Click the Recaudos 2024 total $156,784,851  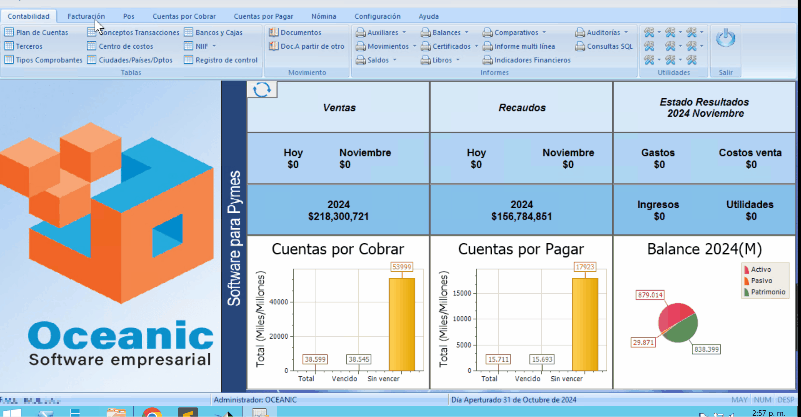522,216
